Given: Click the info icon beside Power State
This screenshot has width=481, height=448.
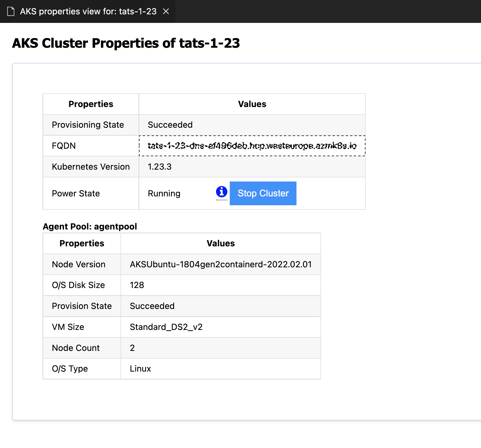Looking at the screenshot, I should tap(221, 192).
